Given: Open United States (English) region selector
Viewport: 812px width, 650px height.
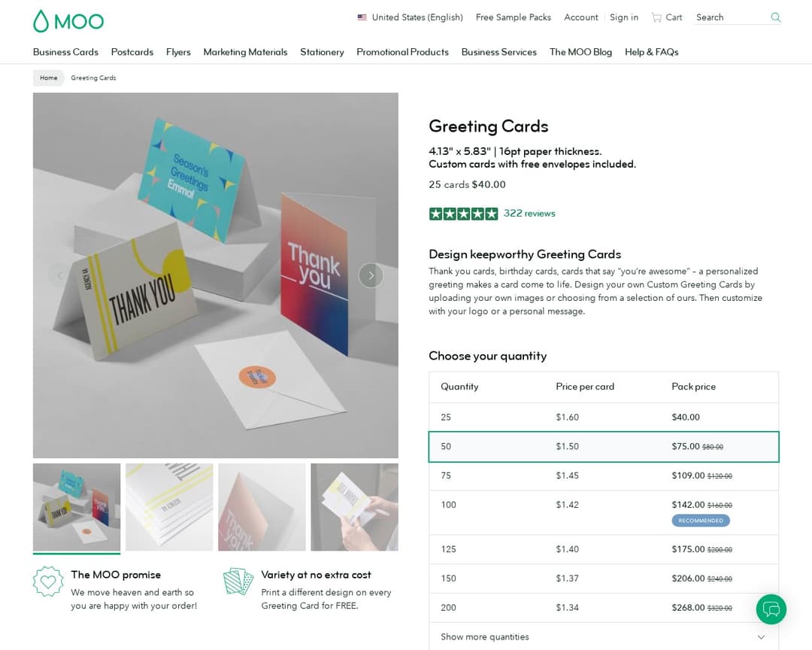Looking at the screenshot, I should pyautogui.click(x=410, y=17).
